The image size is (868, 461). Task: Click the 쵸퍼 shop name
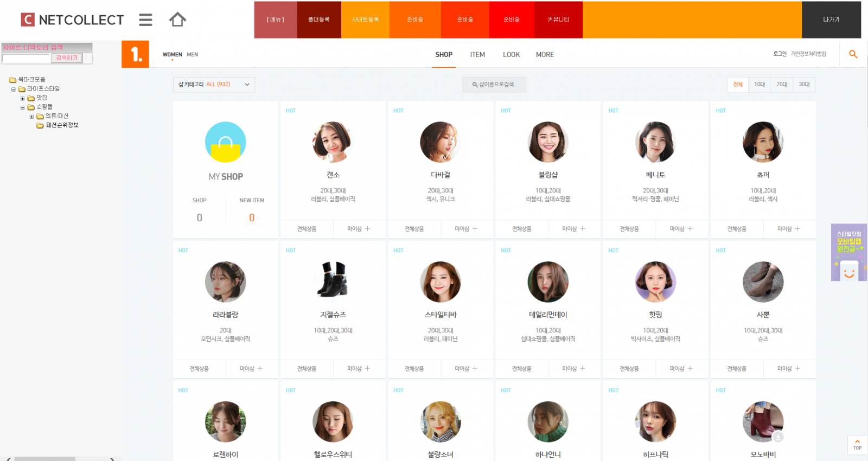tap(763, 175)
